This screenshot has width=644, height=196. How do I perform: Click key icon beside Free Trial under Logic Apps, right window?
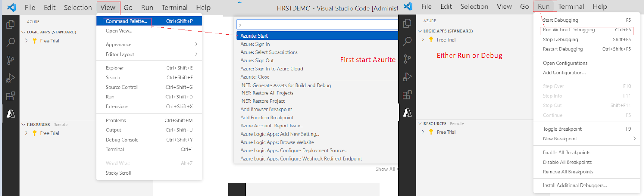pos(431,40)
